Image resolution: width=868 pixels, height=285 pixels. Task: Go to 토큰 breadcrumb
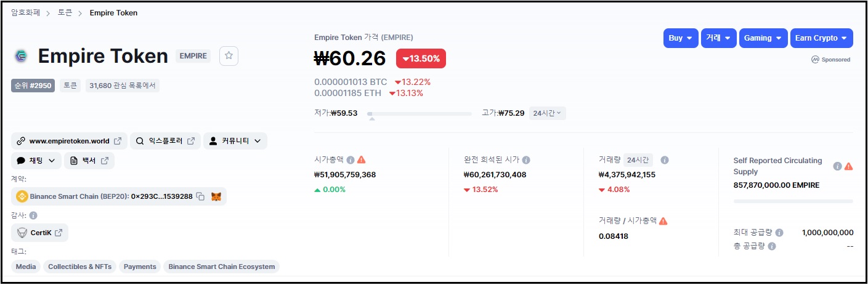(65, 12)
